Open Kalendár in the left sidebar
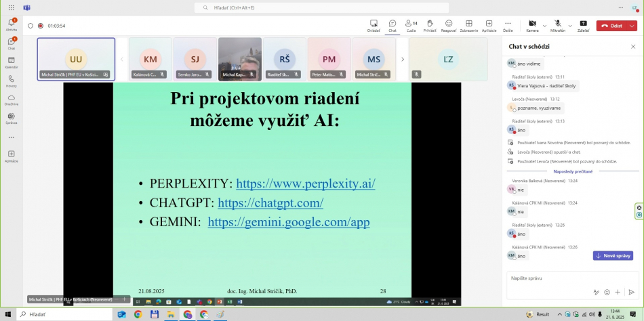 coord(11,62)
